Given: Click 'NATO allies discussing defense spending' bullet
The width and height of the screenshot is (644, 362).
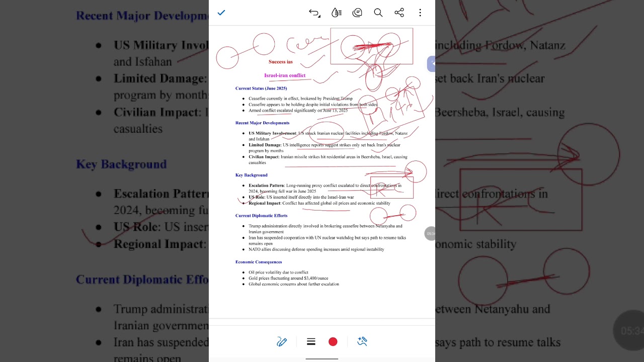Looking at the screenshot, I should pos(316,249).
